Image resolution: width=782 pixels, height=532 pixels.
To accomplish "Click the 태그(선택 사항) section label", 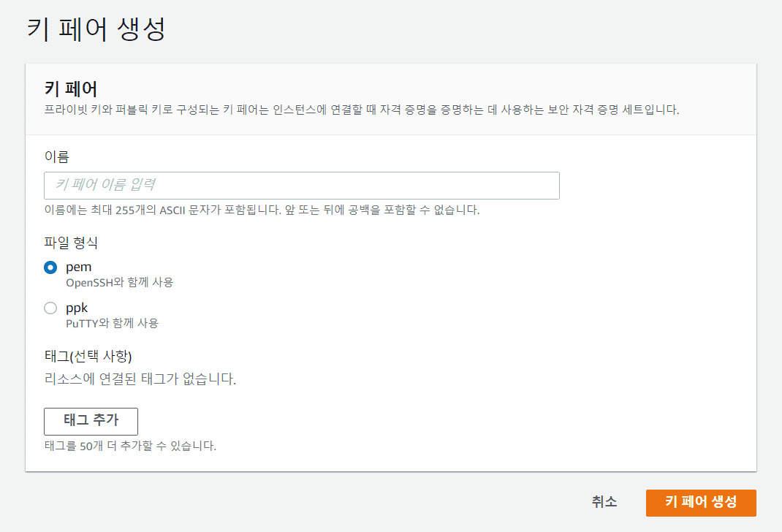I will [88, 357].
